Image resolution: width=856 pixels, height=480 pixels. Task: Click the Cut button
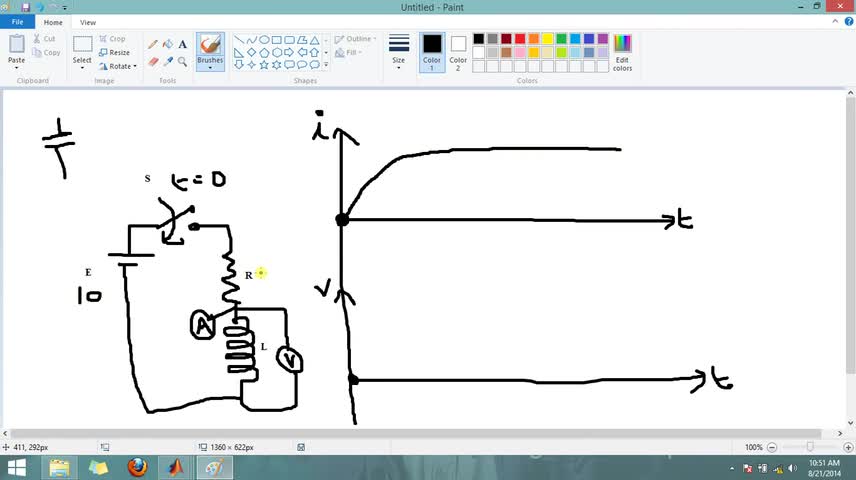point(44,39)
